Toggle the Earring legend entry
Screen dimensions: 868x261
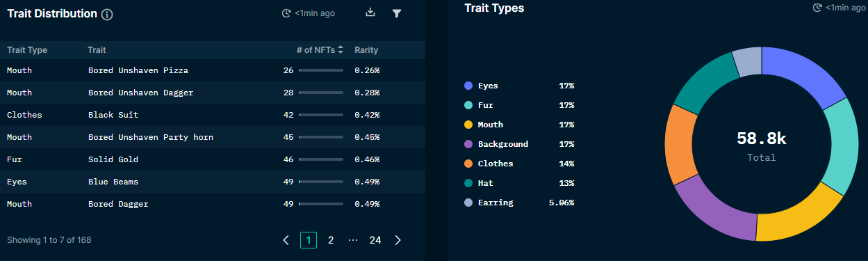click(x=489, y=203)
